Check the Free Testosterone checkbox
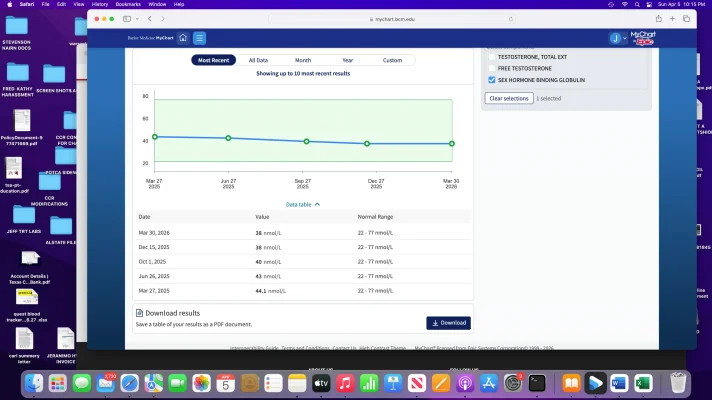Screen dimensions: 712x400 click(x=491, y=67)
